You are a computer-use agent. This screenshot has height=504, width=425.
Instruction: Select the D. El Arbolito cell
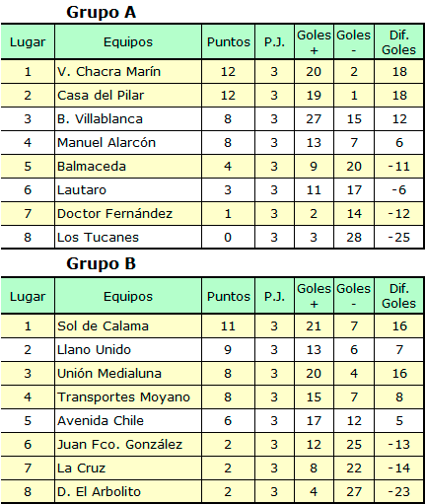pyautogui.click(x=128, y=491)
